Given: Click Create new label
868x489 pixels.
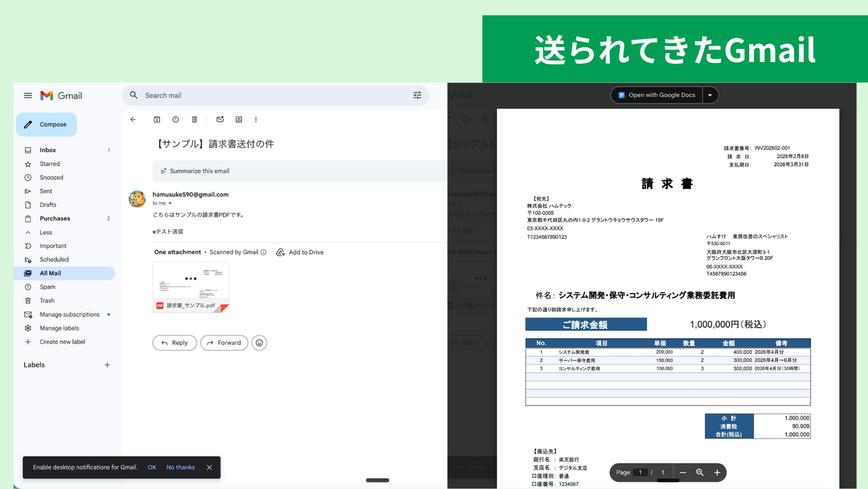Looking at the screenshot, I should point(66,342).
